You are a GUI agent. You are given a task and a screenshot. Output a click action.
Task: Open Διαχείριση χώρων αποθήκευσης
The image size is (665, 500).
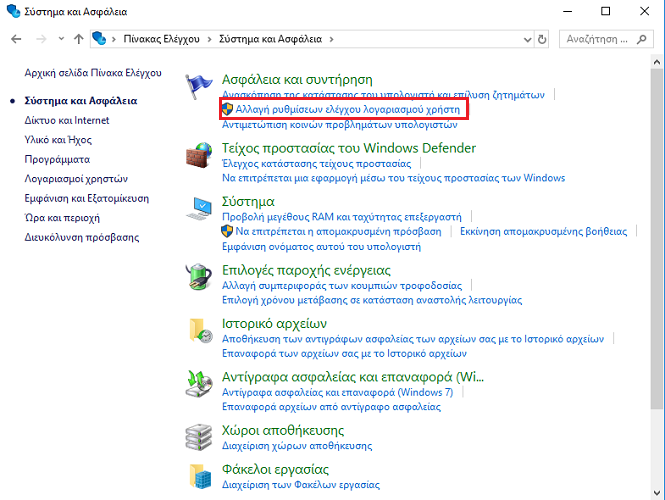(x=297, y=446)
